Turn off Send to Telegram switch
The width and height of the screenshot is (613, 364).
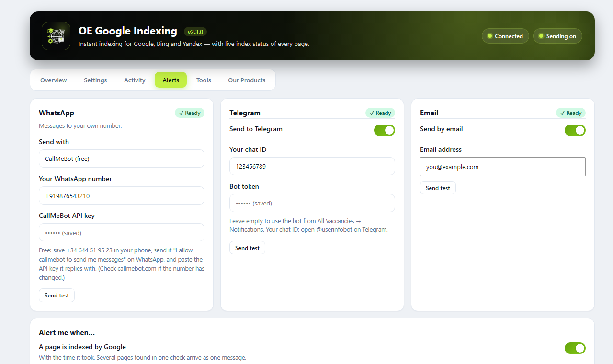point(385,130)
